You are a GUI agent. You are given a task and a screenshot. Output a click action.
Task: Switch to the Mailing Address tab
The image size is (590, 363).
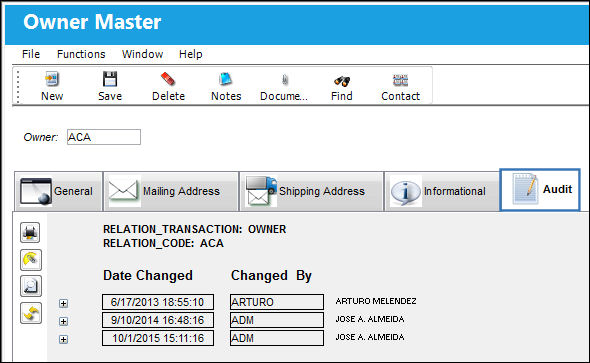pos(171,191)
